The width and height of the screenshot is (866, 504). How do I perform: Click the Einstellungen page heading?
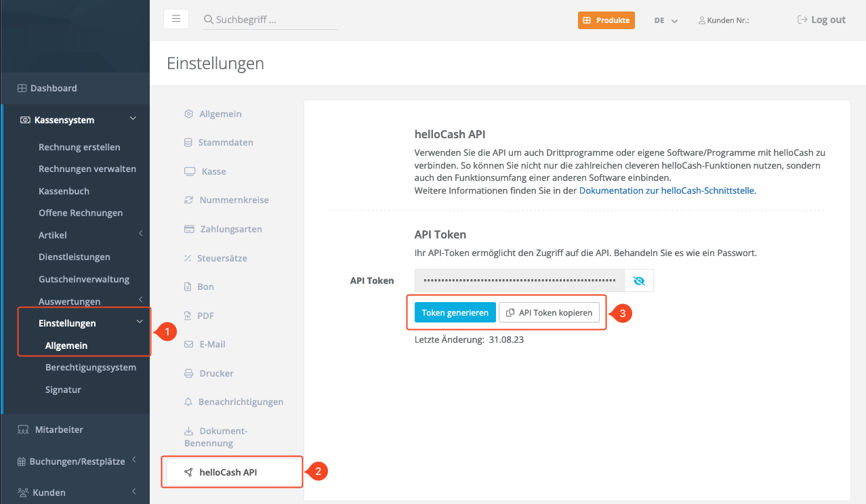click(215, 64)
